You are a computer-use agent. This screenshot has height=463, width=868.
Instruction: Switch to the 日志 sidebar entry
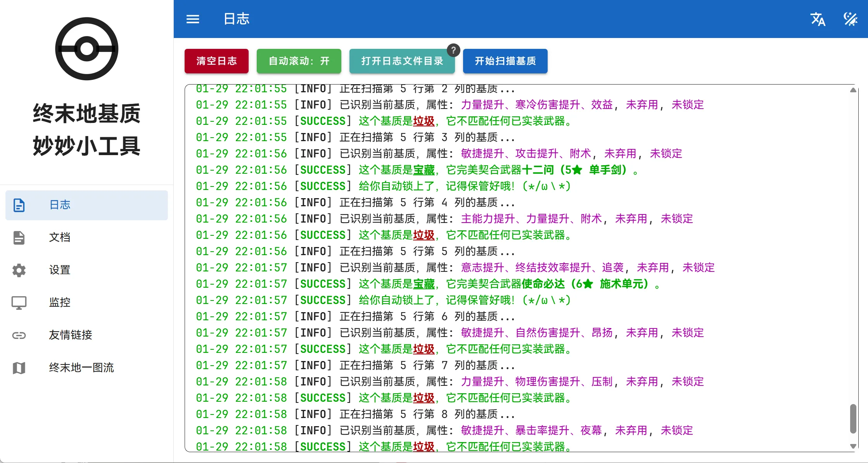(60, 205)
